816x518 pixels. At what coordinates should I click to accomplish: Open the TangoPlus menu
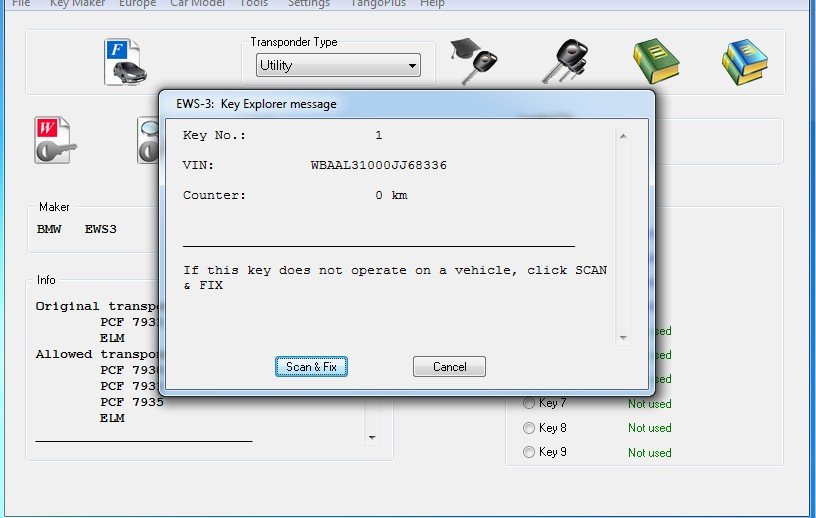tap(378, 3)
